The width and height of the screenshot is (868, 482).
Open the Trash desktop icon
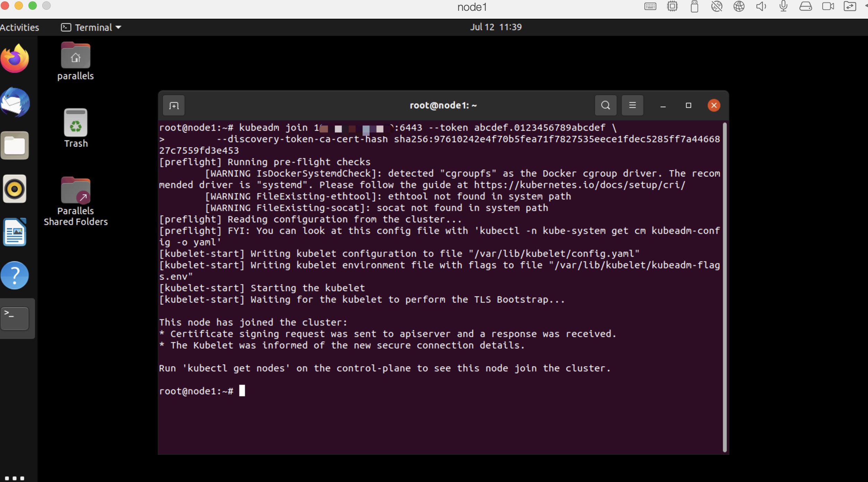point(76,128)
